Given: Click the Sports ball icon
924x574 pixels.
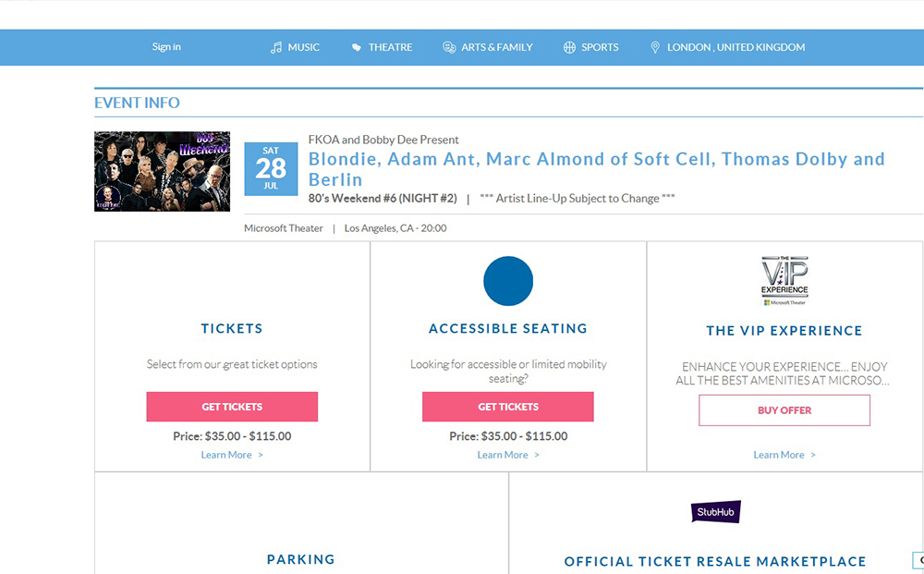Looking at the screenshot, I should click(x=569, y=47).
